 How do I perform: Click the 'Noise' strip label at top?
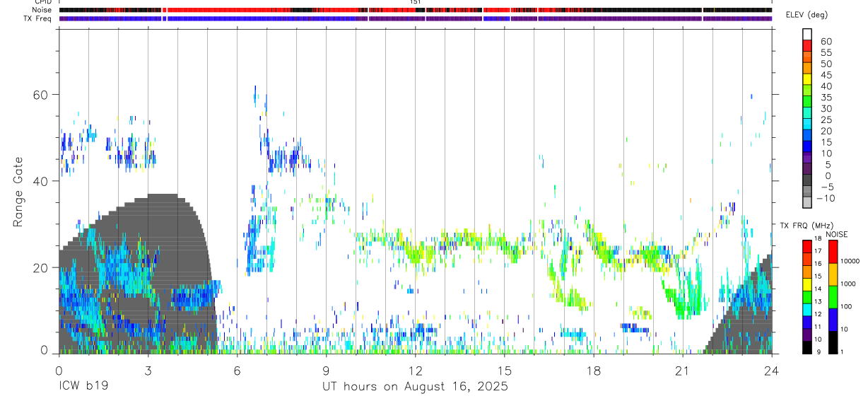coord(42,10)
